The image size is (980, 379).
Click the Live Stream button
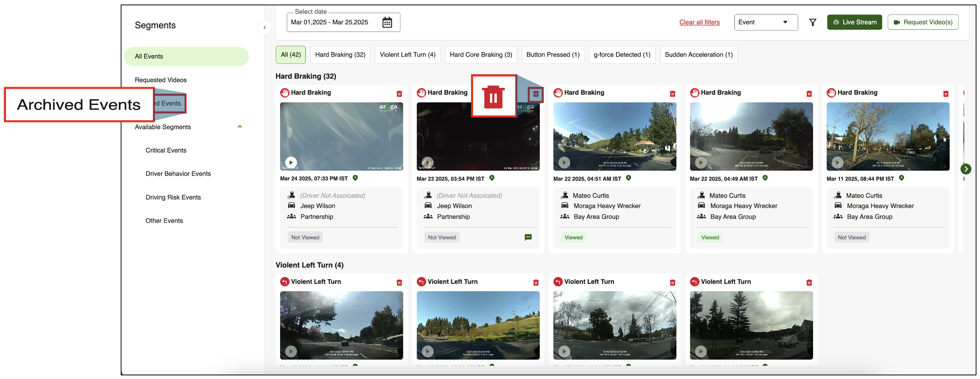pyautogui.click(x=854, y=22)
